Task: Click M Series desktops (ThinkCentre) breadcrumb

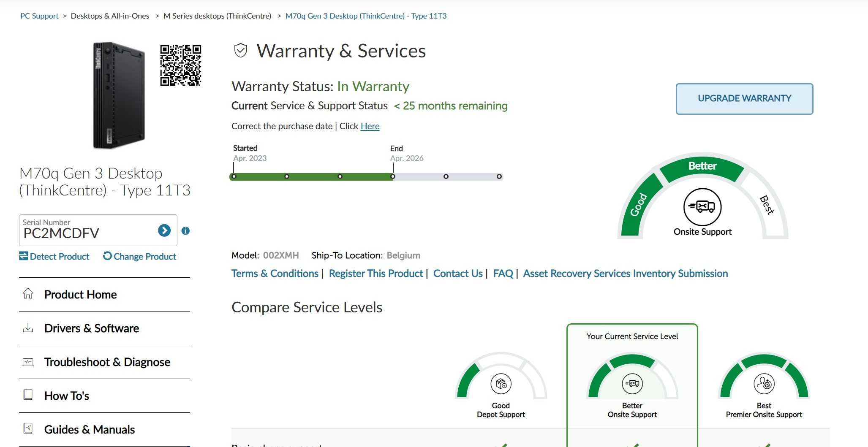Action: coord(217,16)
